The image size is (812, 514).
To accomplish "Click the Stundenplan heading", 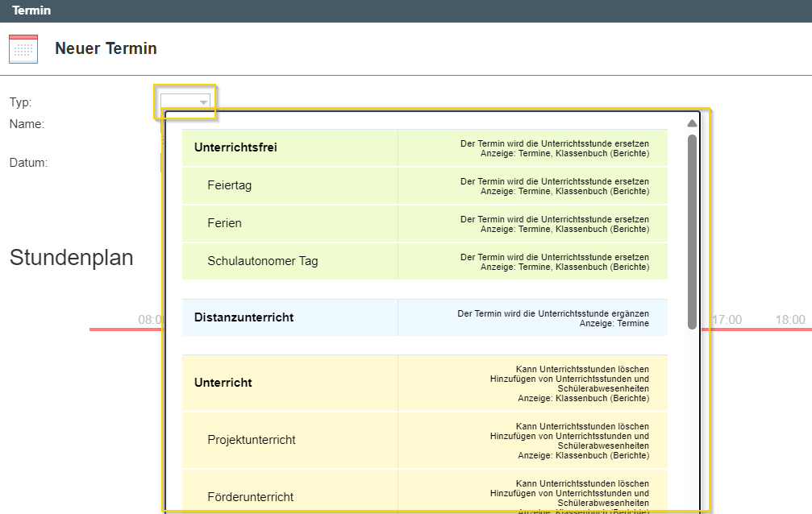I will (72, 258).
